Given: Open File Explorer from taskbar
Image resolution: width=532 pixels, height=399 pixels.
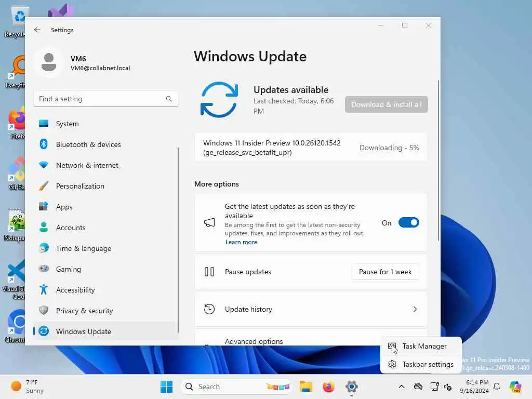Looking at the screenshot, I should coord(305,387).
